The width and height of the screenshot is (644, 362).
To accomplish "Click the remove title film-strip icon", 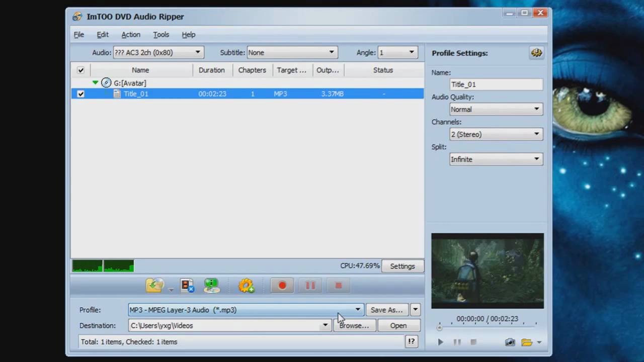I will (187, 286).
